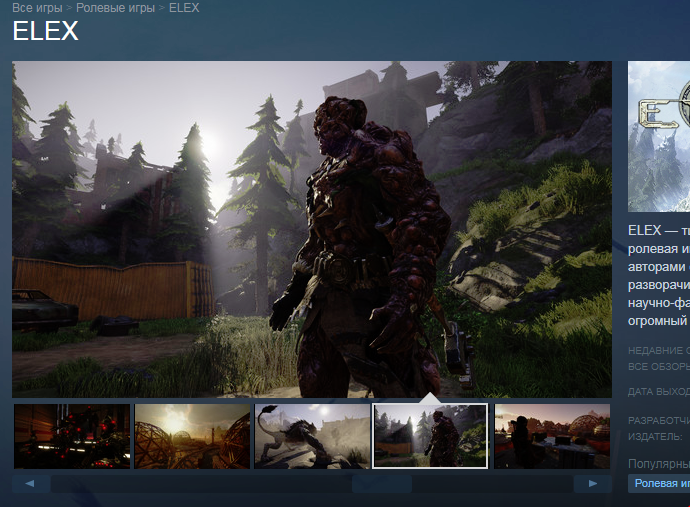Click the 'Популярные' tags heading text

coord(659,463)
